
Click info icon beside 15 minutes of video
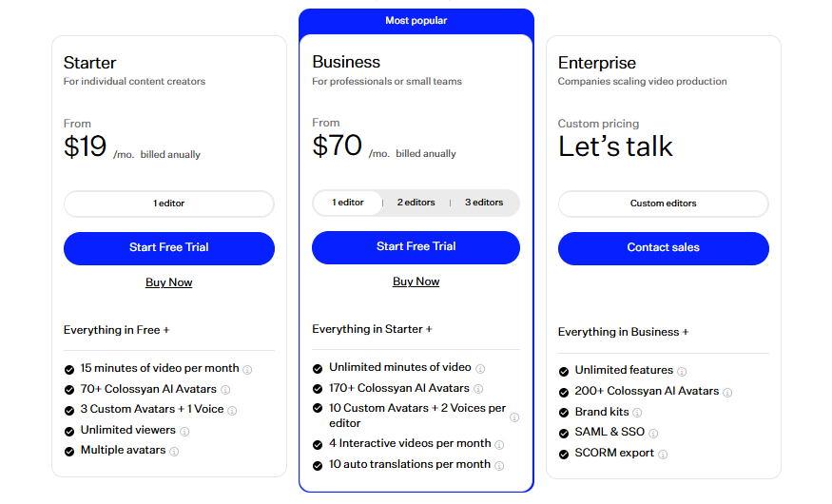tap(247, 370)
